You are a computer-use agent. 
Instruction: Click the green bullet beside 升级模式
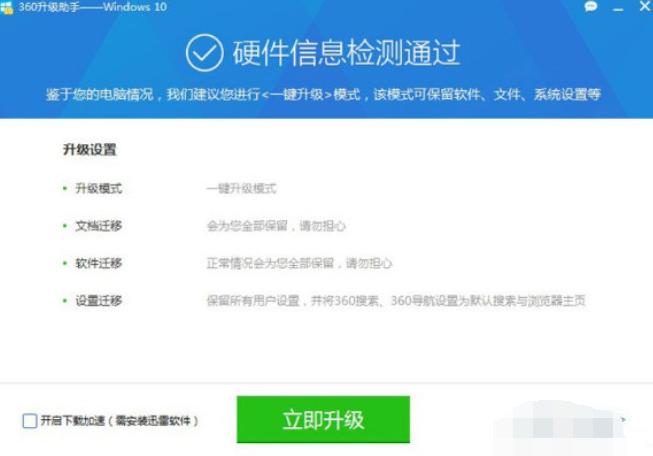pyautogui.click(x=65, y=189)
